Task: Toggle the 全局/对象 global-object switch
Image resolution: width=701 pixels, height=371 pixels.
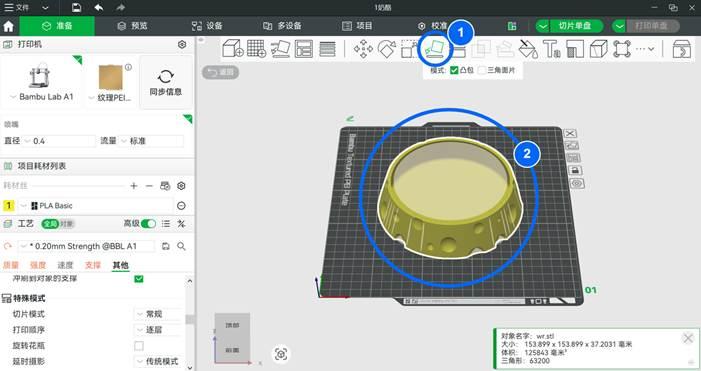Action: click(58, 223)
